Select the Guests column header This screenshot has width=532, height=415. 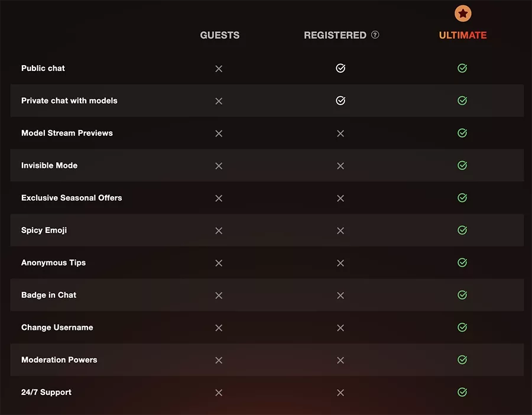(220, 35)
